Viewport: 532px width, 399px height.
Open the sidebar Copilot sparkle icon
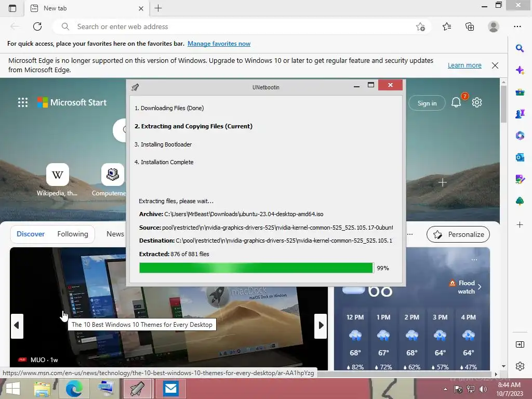[520, 70]
